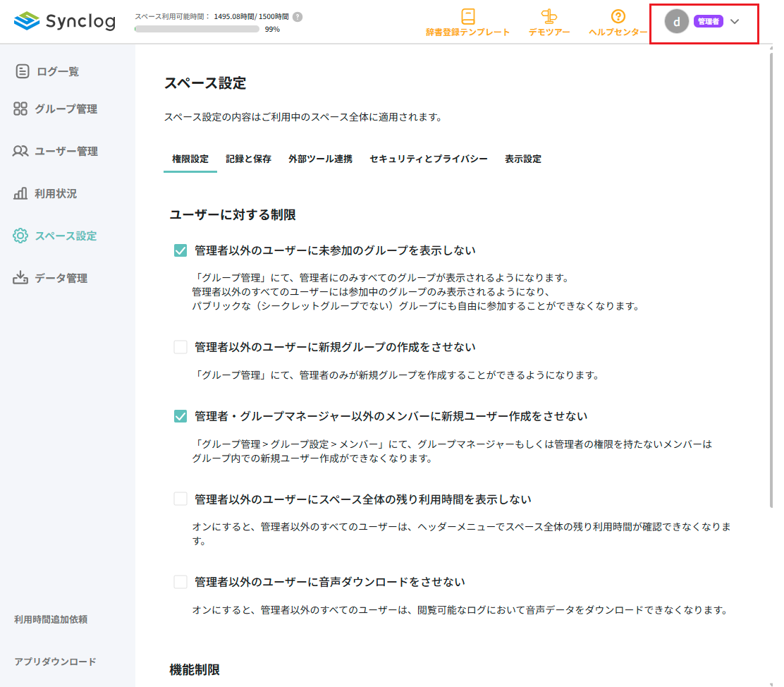This screenshot has height=687, width=784.
Task: Uncheck 未参加のグループを表示しない checkbox
Action: click(180, 250)
